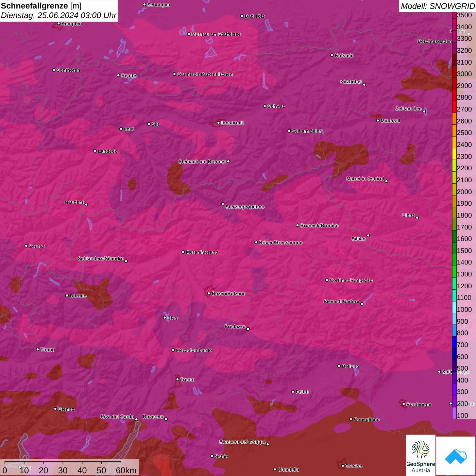Click the Kempten city marker

tap(58, 23)
